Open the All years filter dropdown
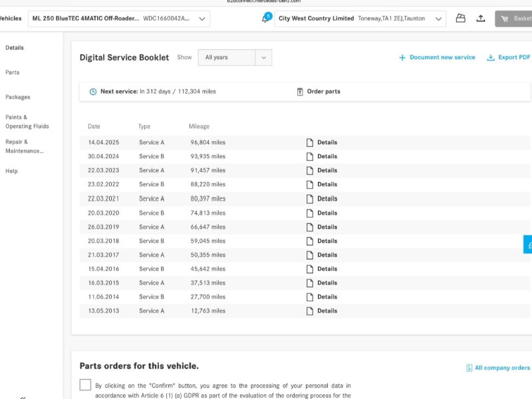The width and height of the screenshot is (532, 399). pyautogui.click(x=235, y=58)
